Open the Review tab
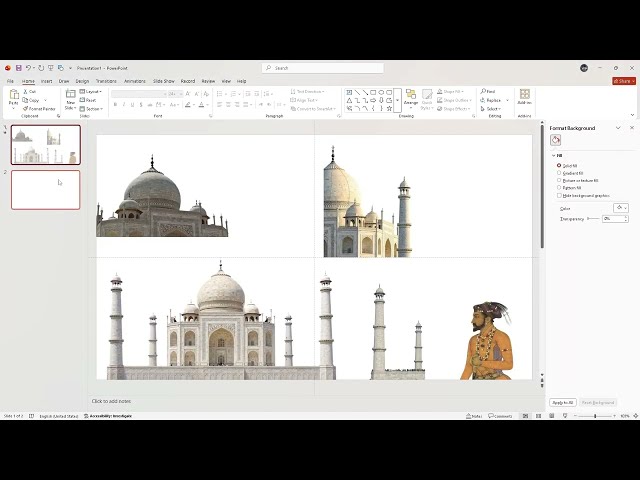This screenshot has width=640, height=480. point(208,81)
